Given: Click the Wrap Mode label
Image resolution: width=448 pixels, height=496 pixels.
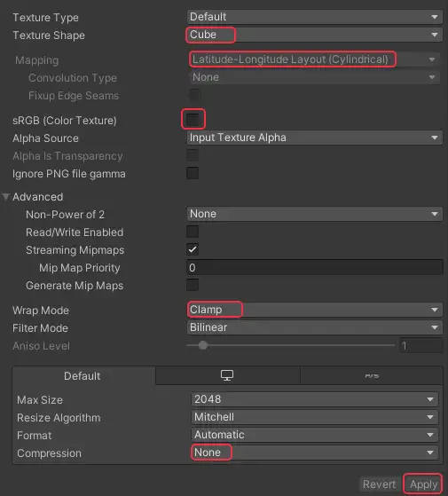Looking at the screenshot, I should tap(41, 311).
